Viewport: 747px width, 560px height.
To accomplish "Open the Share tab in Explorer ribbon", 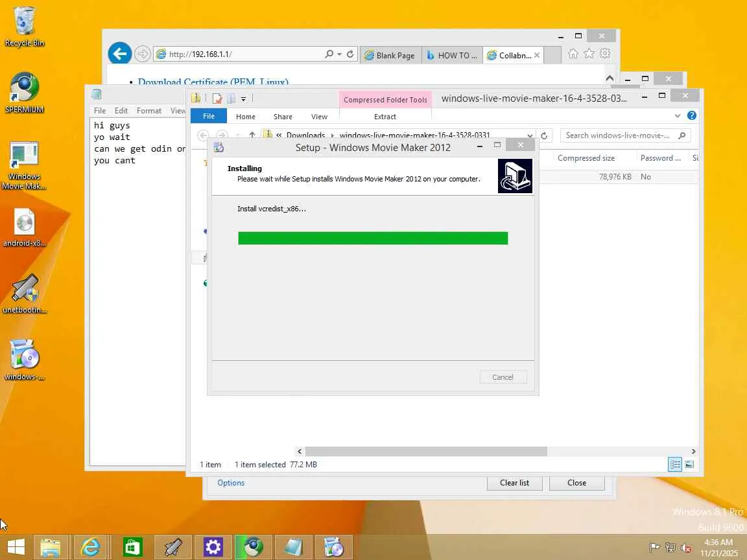I will tap(283, 117).
